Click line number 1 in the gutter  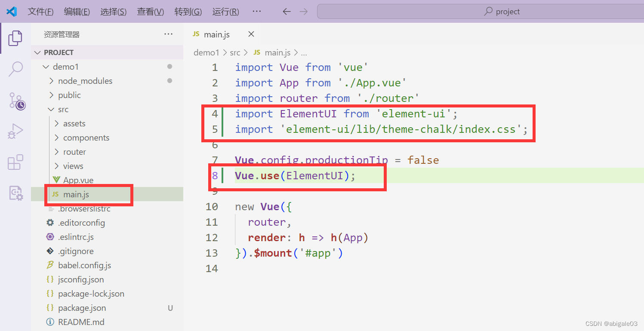215,67
